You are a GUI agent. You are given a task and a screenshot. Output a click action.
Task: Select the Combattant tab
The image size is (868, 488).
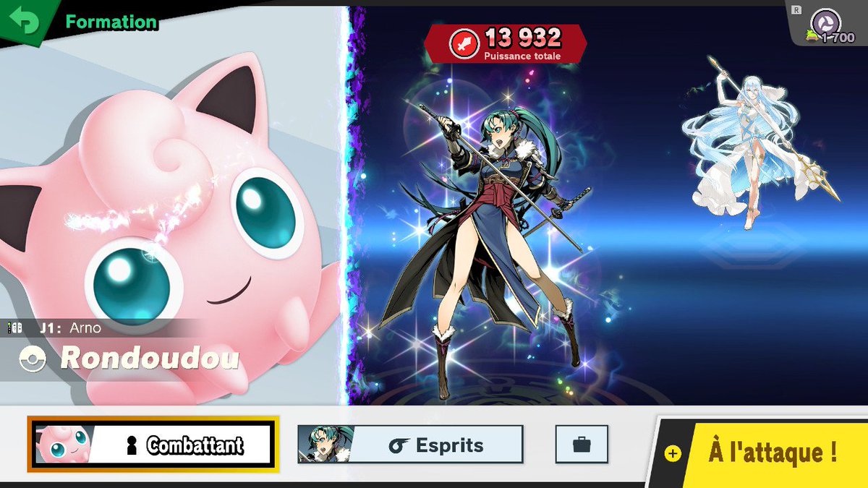tap(153, 445)
